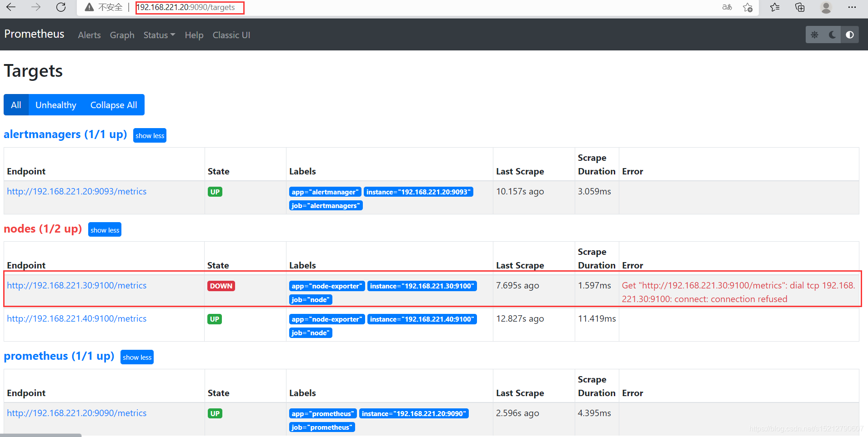This screenshot has height=437, width=868.
Task: Collapse alertmanagers section via show less
Action: click(150, 135)
